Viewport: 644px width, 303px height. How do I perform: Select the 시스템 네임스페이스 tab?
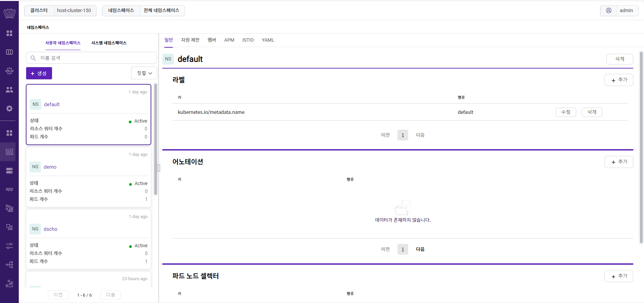[x=109, y=43]
